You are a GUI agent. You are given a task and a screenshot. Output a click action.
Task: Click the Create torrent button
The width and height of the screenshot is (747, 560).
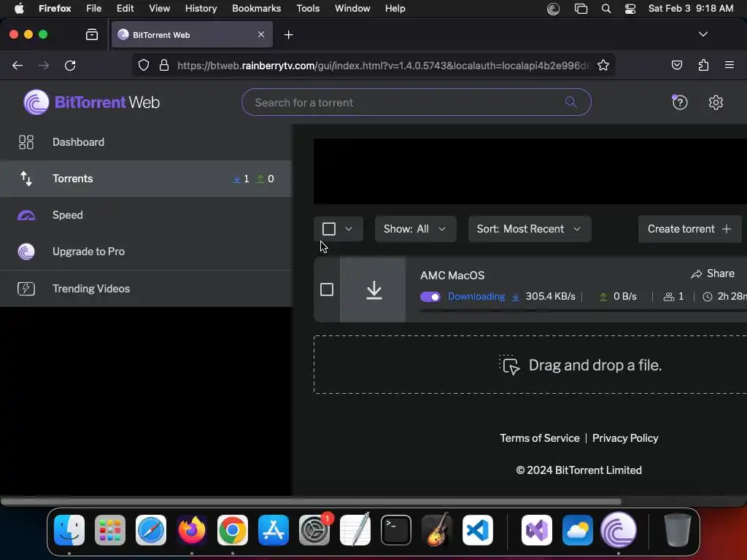[x=689, y=229]
